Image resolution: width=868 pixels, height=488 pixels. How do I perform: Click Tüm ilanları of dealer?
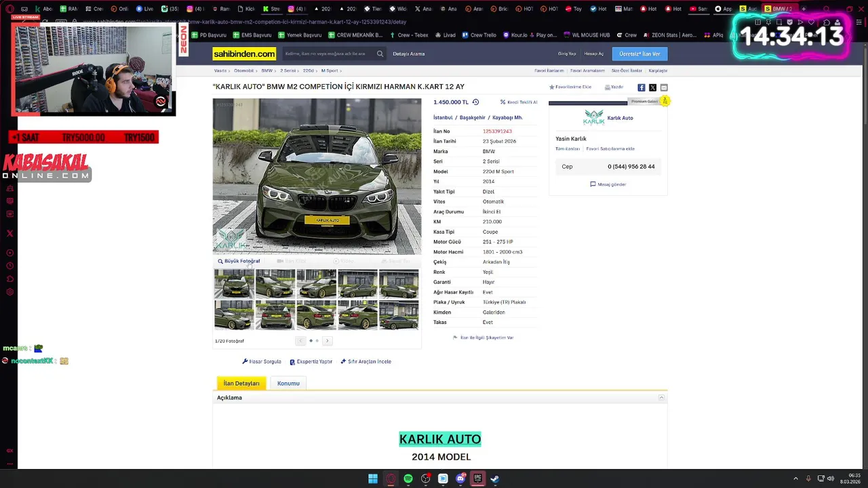pyautogui.click(x=568, y=148)
